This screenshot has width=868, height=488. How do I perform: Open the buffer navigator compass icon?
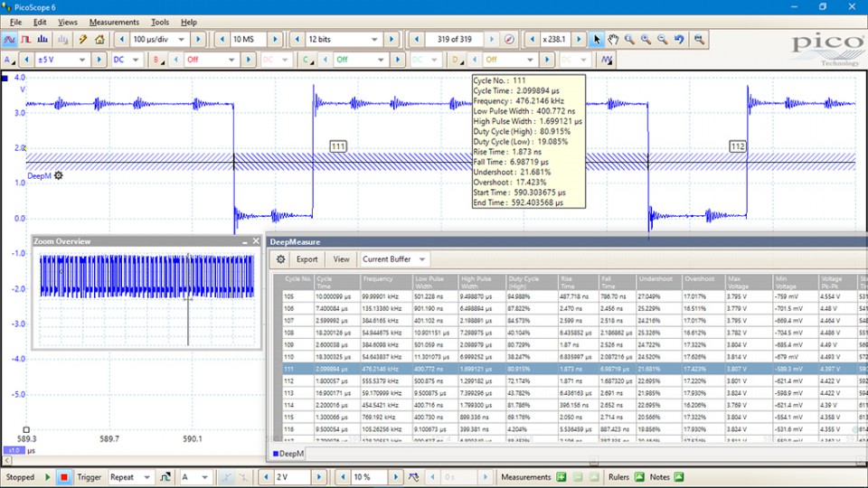click(509, 40)
